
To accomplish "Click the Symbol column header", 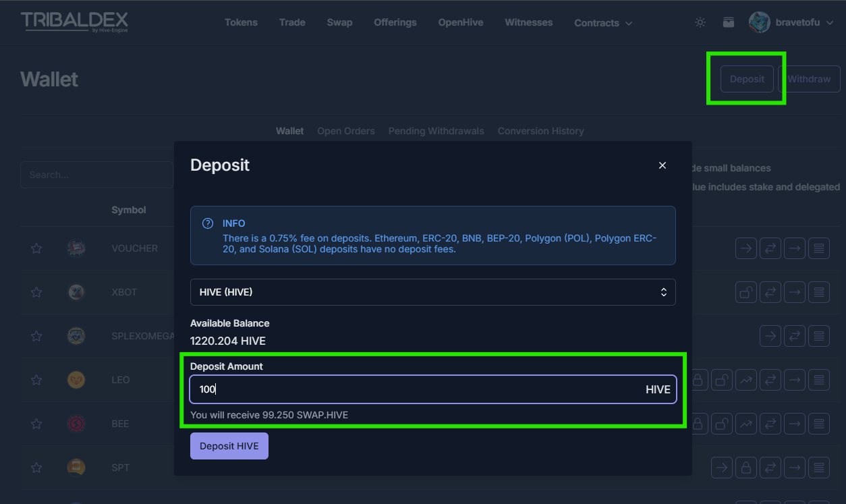I will (129, 210).
